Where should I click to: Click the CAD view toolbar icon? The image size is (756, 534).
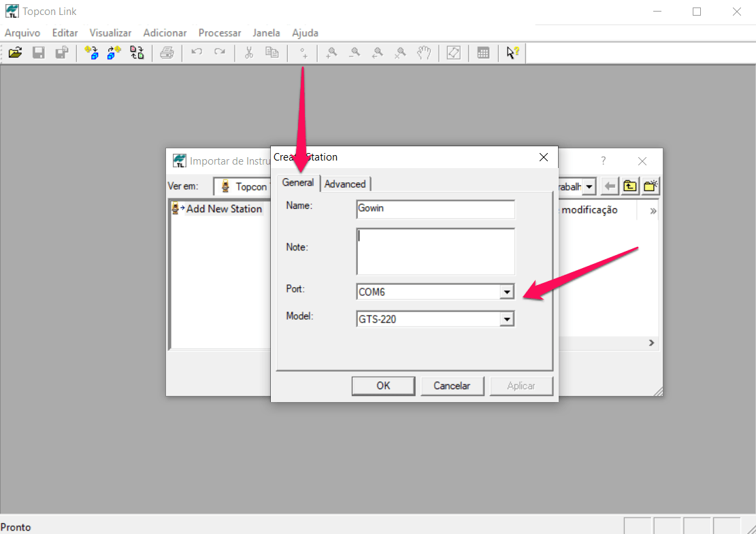(x=454, y=52)
